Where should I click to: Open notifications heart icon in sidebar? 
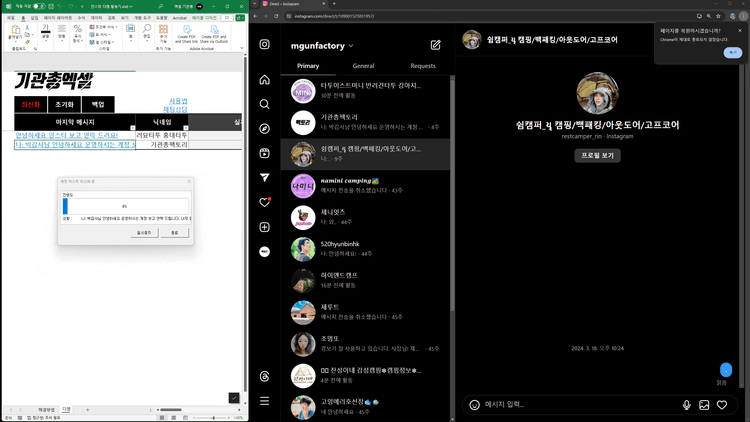(x=265, y=202)
